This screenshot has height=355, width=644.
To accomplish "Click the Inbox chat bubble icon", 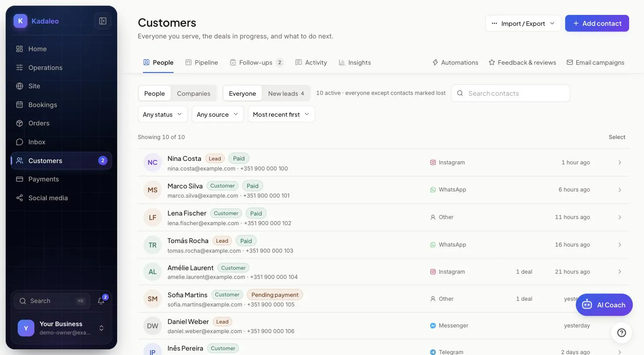I will click(19, 142).
